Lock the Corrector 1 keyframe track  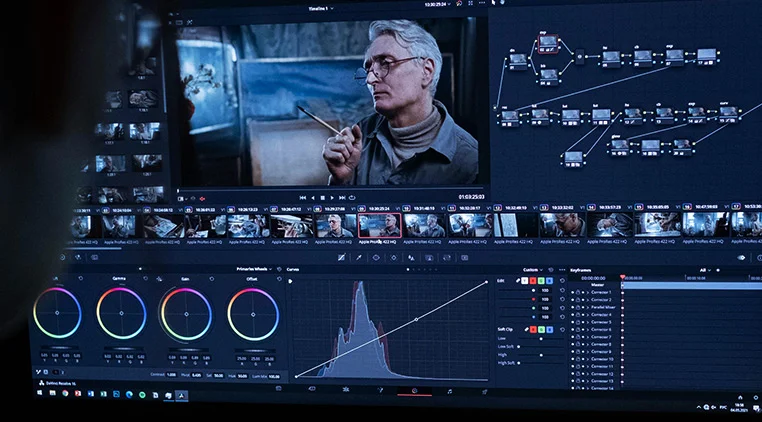578,292
